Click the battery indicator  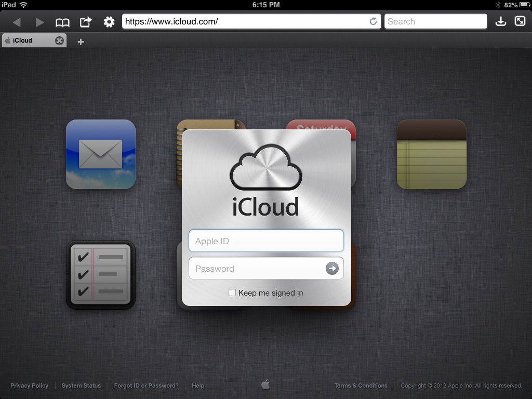point(525,5)
